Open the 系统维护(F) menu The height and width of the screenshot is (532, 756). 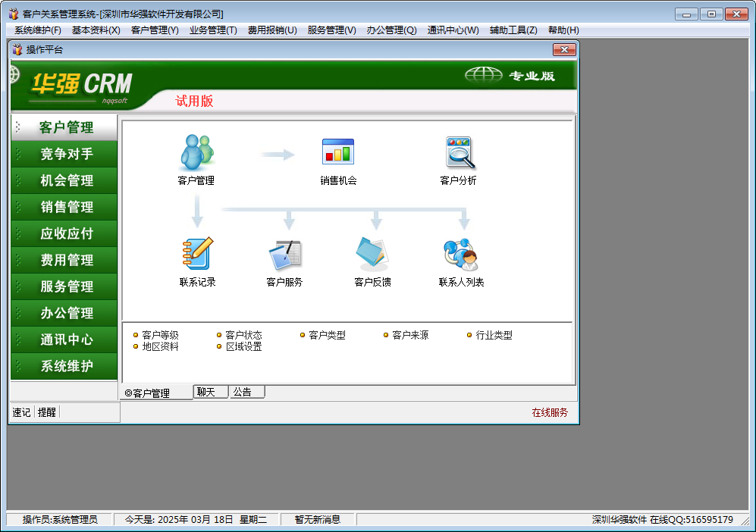point(38,30)
